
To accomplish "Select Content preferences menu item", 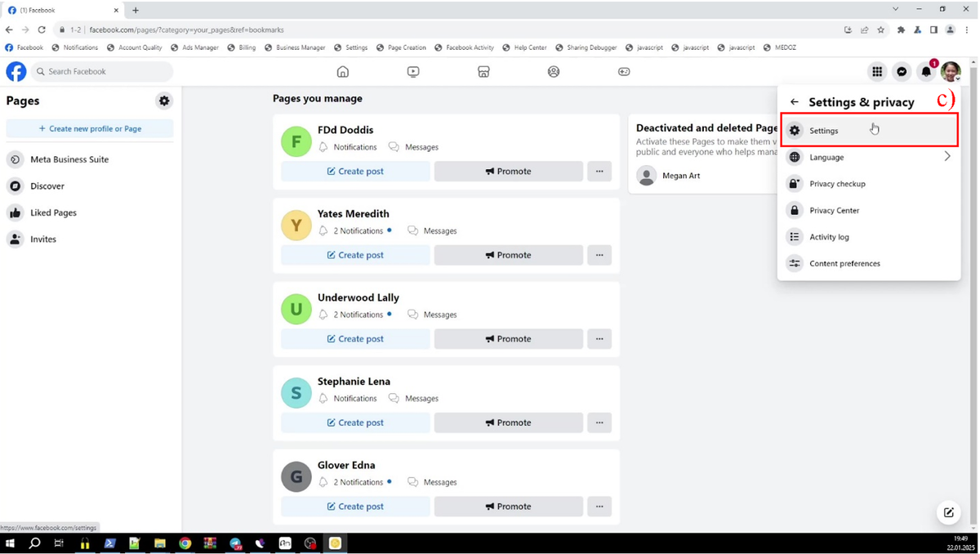I will (x=869, y=263).
